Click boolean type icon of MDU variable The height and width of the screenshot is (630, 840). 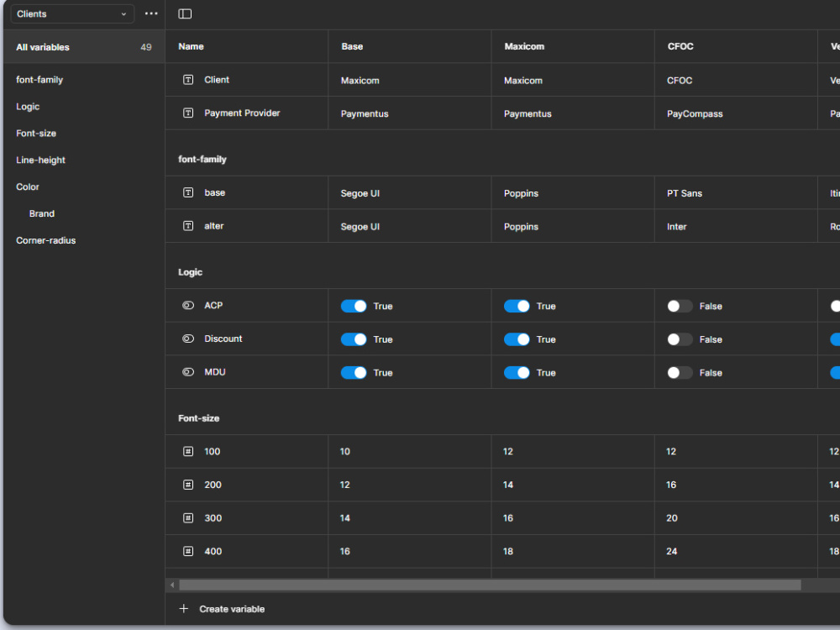click(188, 372)
